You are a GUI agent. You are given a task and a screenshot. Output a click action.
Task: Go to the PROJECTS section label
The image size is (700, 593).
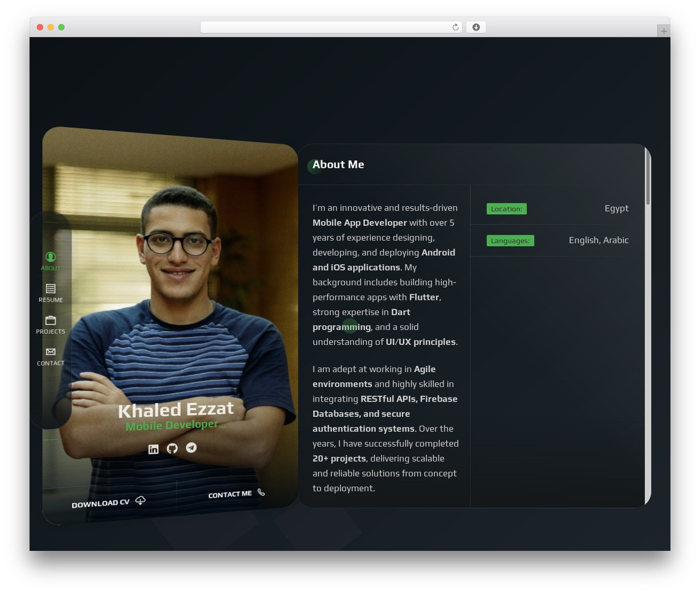point(50,332)
